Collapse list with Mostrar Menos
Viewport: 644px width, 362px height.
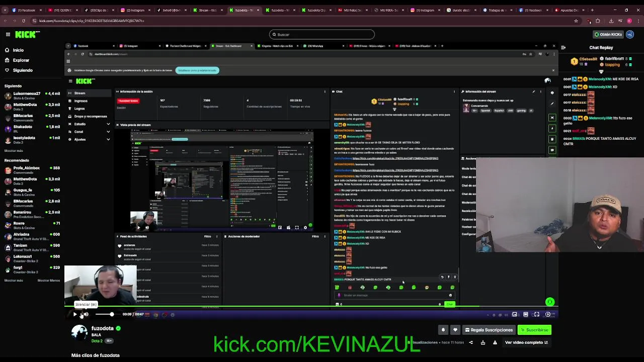(49, 281)
